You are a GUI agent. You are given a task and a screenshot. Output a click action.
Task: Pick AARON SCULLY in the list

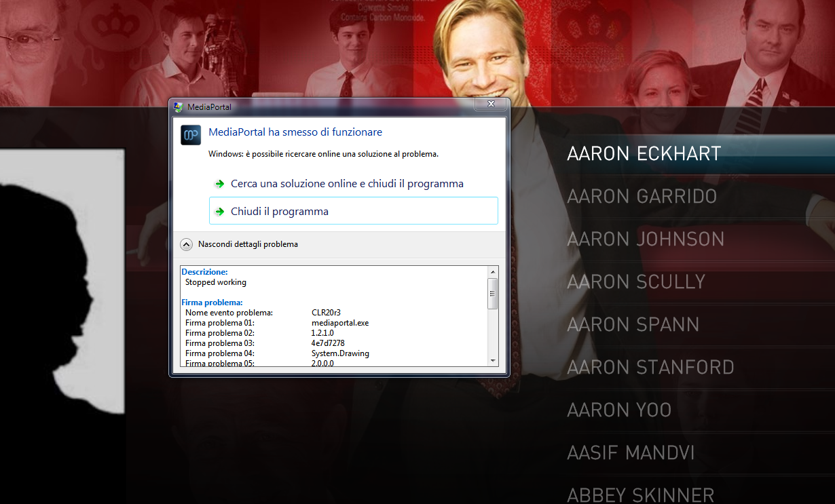tap(636, 282)
